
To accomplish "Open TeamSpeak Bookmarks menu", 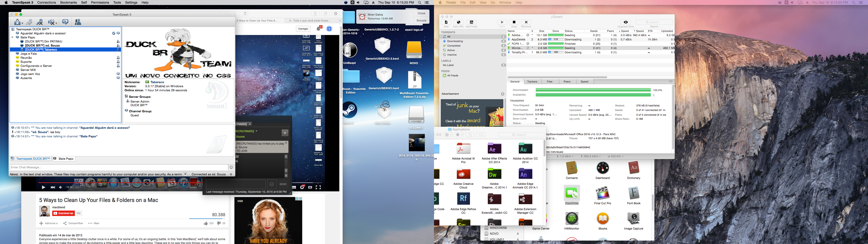I will (68, 2).
